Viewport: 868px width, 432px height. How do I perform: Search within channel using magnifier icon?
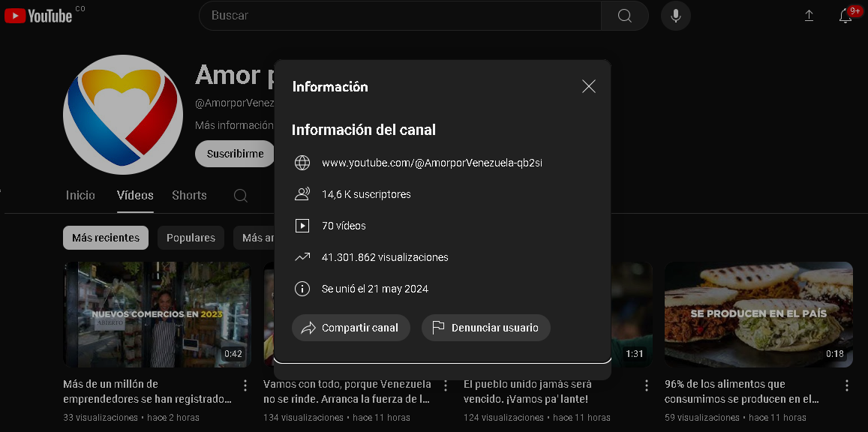[x=240, y=195]
